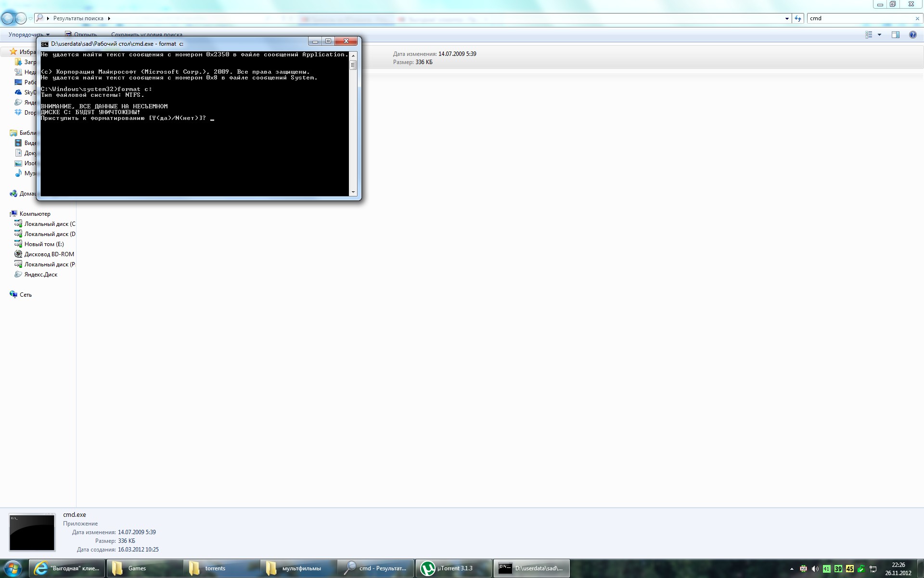Expand the address bar history dropdown

click(x=787, y=18)
